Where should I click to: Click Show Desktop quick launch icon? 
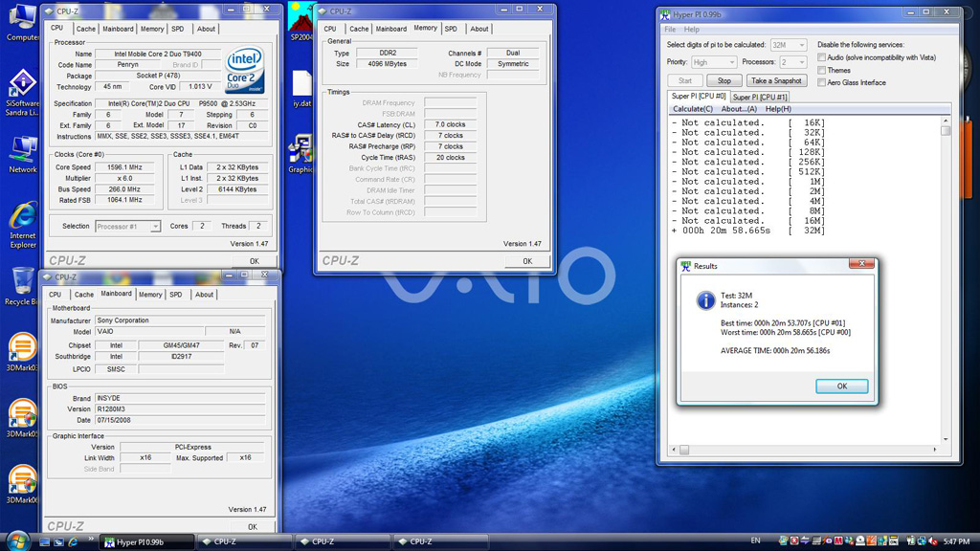(x=44, y=542)
